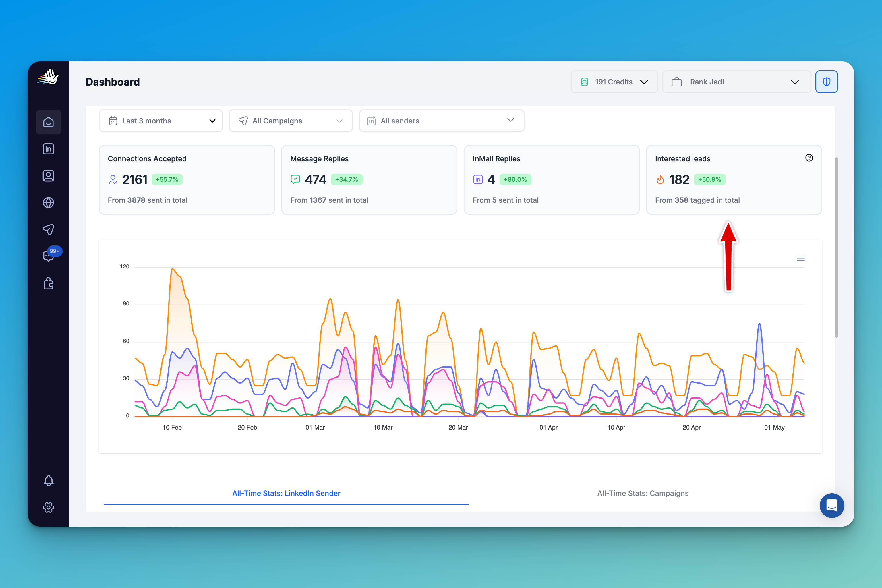Image resolution: width=882 pixels, height=588 pixels.
Task: Click the Dashboard page title
Action: pyautogui.click(x=113, y=82)
